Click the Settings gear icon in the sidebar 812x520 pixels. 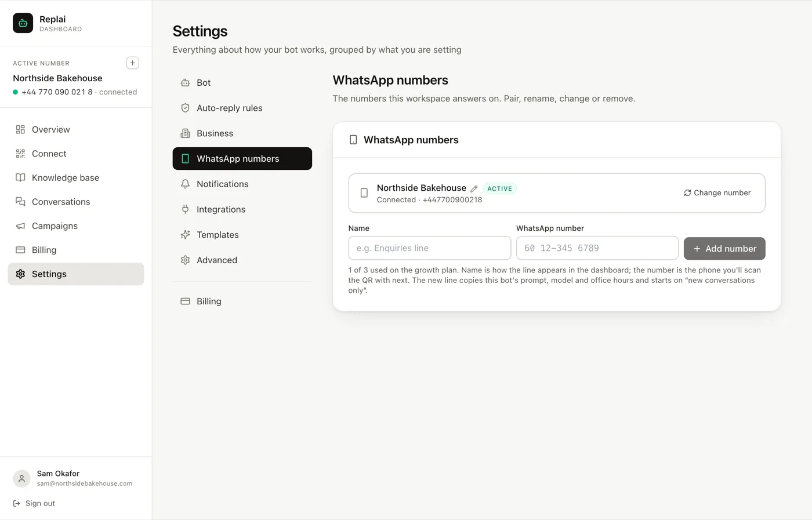(x=20, y=274)
